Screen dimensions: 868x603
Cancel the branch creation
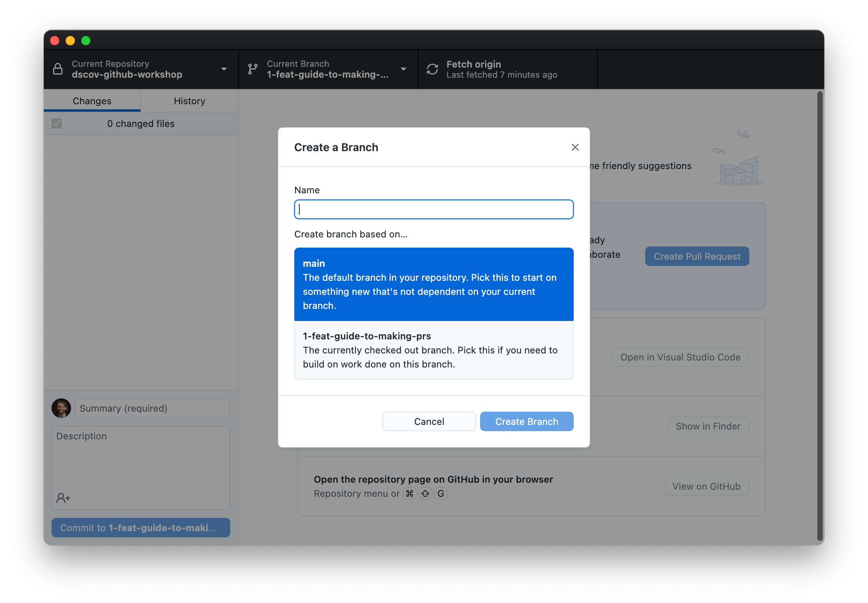tap(429, 421)
